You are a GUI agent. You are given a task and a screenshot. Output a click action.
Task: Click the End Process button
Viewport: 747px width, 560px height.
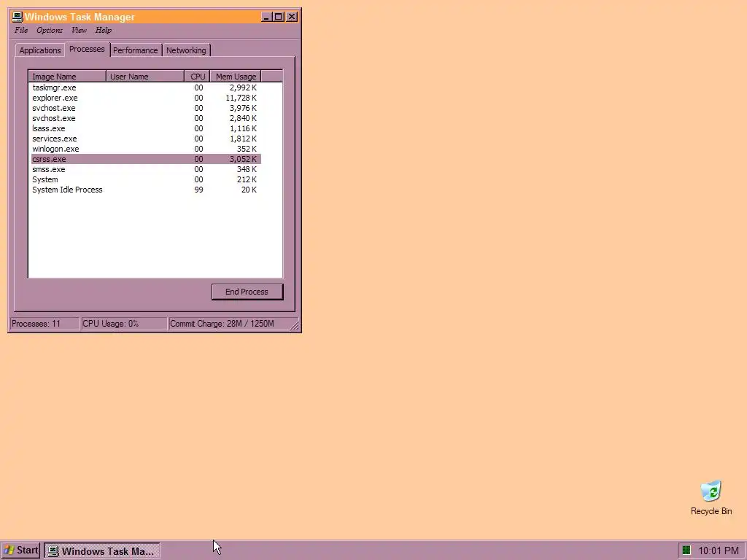[x=247, y=292]
